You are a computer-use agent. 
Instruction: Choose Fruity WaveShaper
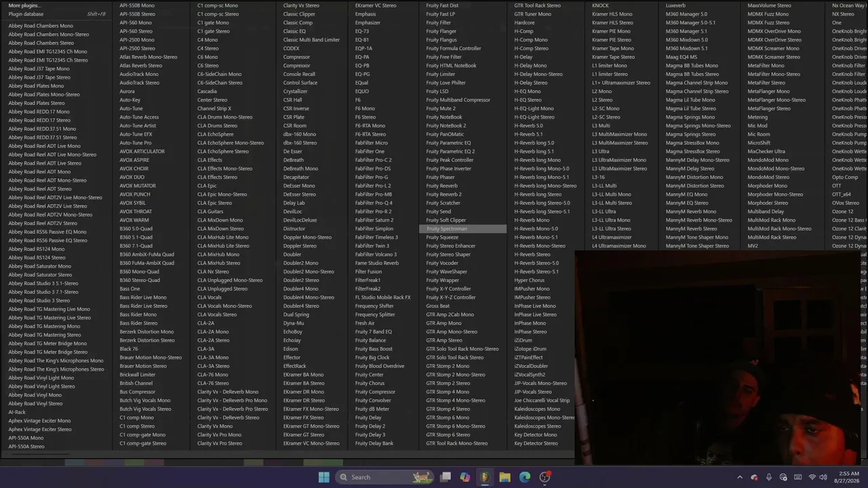tap(447, 271)
